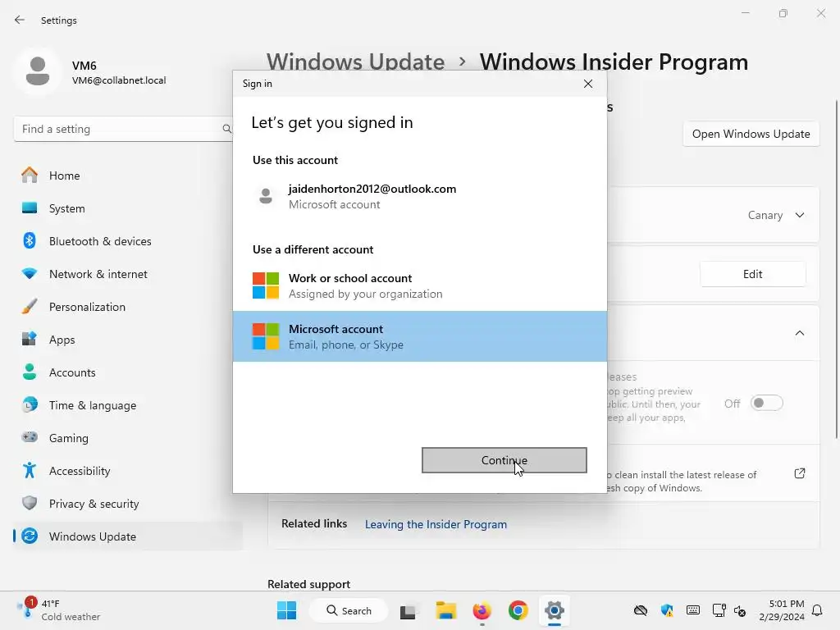Open Windows Security tray icon
840x630 pixels.
click(666, 610)
